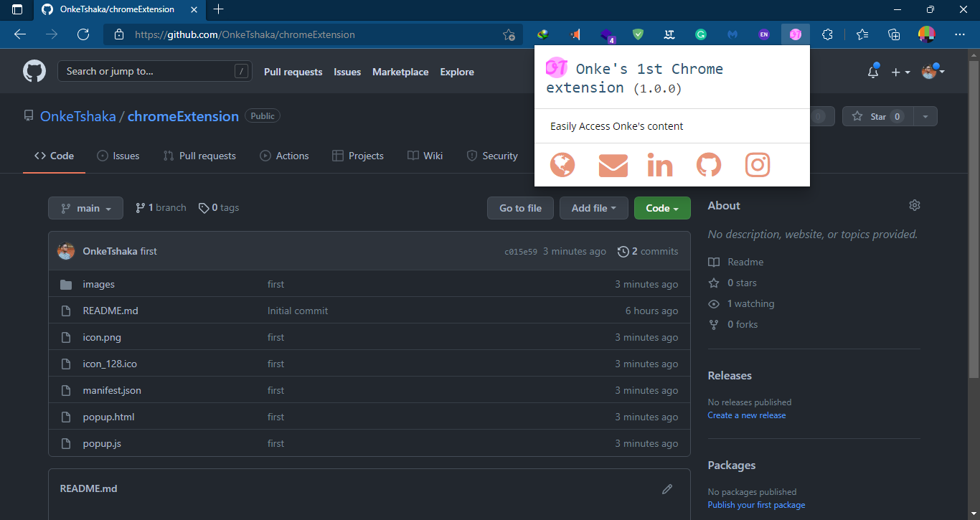Image resolution: width=980 pixels, height=520 pixels.
Task: Click the repository settings gear in About
Action: (914, 206)
